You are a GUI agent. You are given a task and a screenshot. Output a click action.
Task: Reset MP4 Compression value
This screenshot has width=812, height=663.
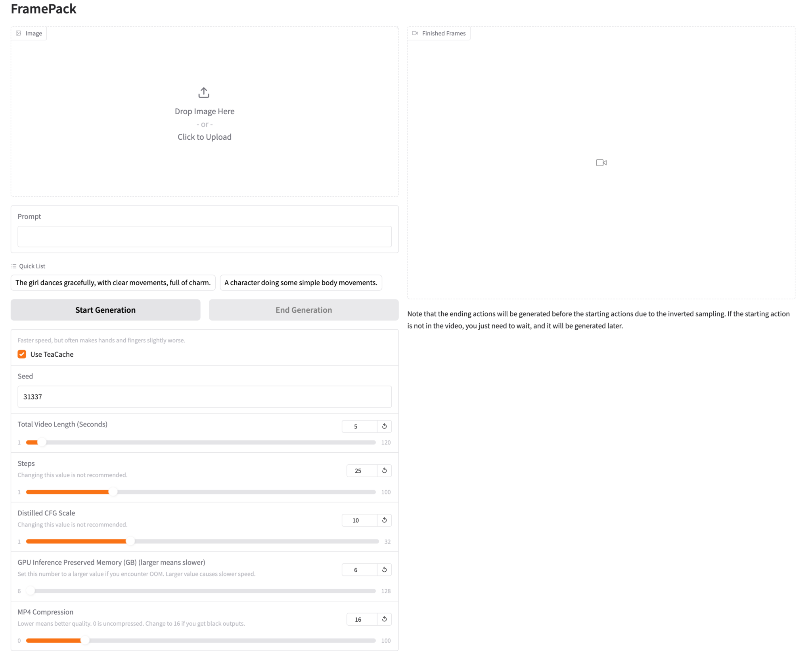pos(384,619)
